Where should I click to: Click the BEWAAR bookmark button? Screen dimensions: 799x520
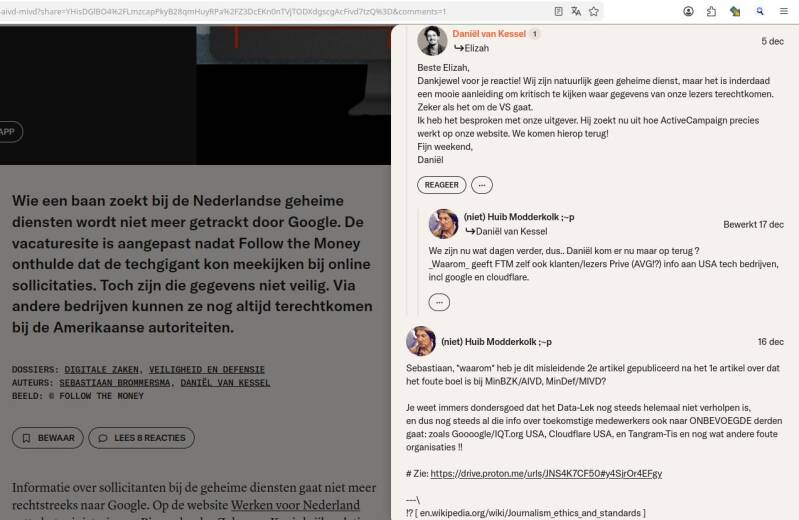click(48, 438)
